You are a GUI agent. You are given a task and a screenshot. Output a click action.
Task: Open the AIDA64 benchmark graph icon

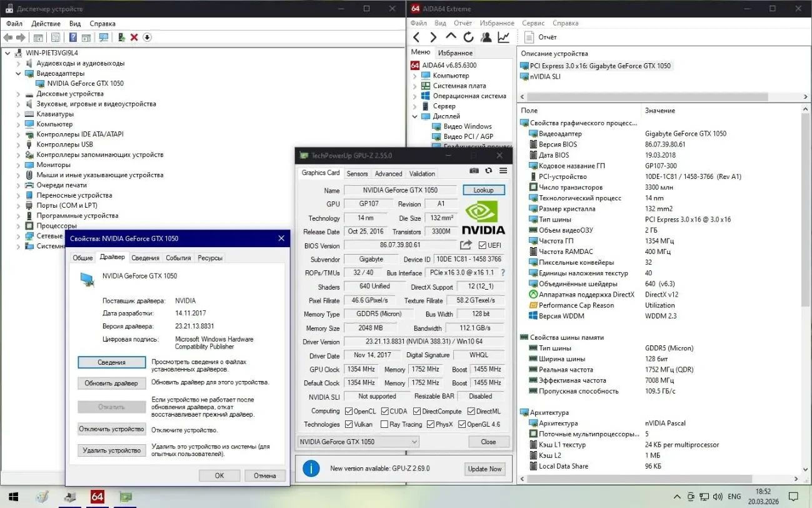503,38
